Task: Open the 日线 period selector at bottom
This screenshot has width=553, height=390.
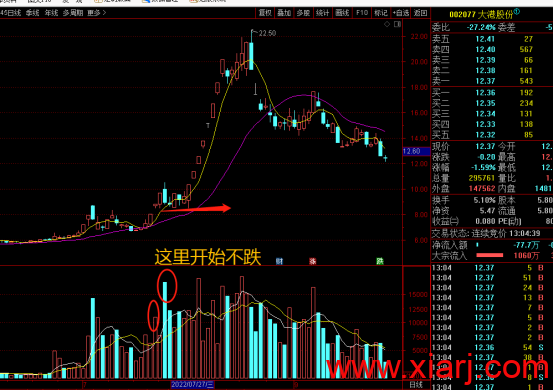Action: (x=416, y=385)
